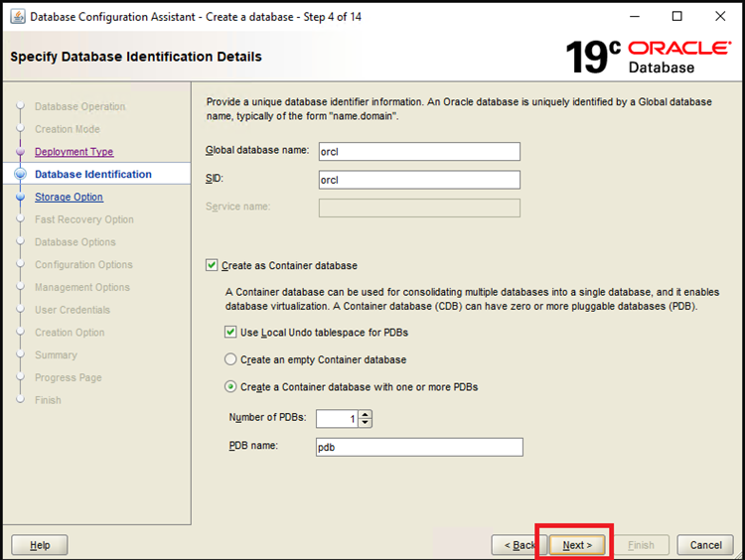Click Database Operation step in sidebar
745x560 pixels.
point(79,106)
